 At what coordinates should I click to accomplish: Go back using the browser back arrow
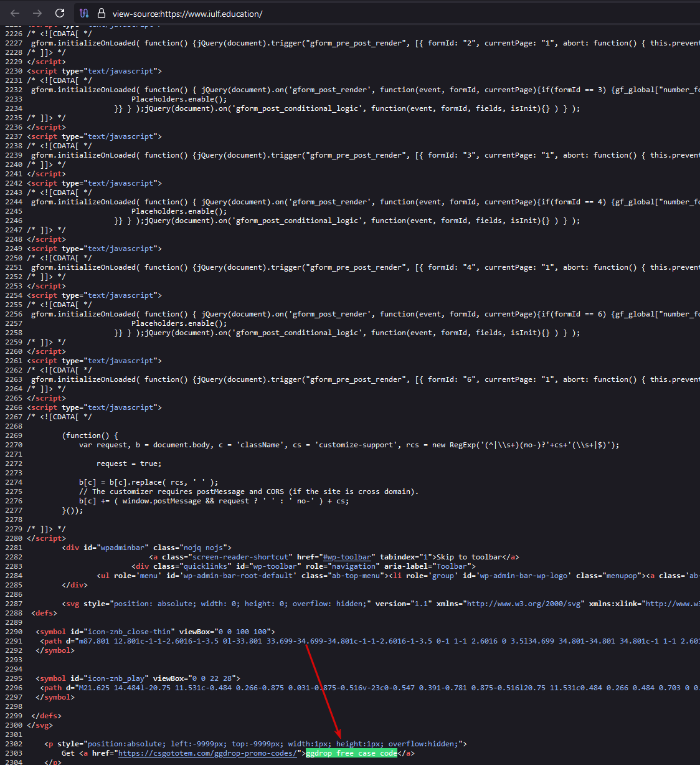click(x=15, y=13)
